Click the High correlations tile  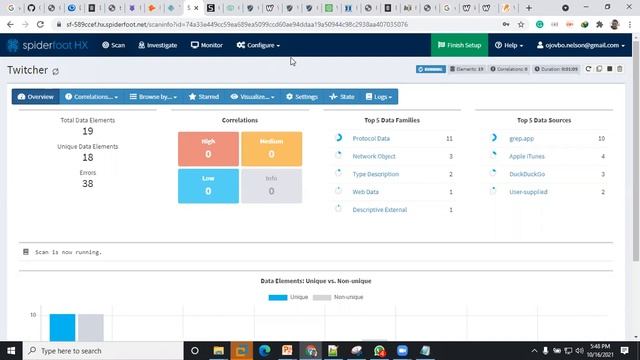click(208, 149)
